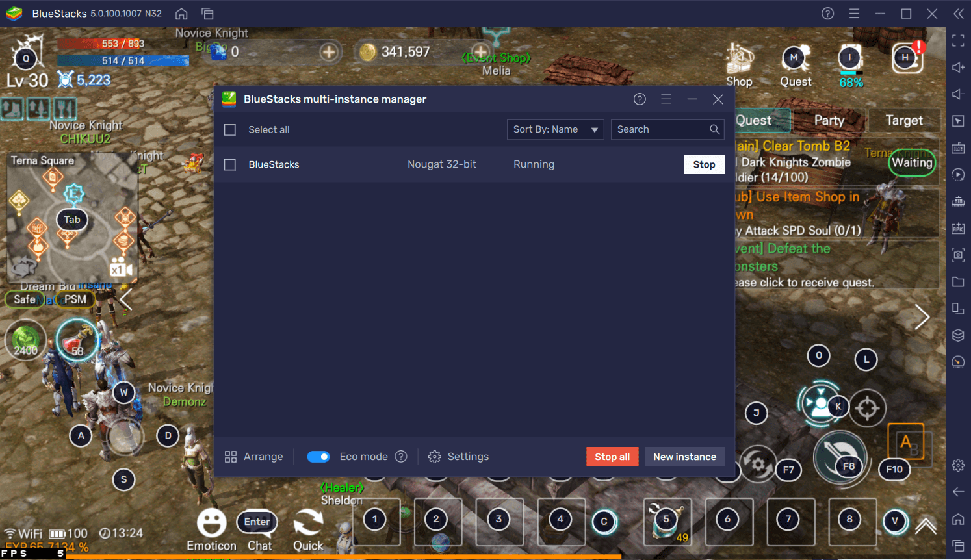Take a screenshot using sidebar icon
The height and width of the screenshot is (560, 971).
(x=958, y=255)
